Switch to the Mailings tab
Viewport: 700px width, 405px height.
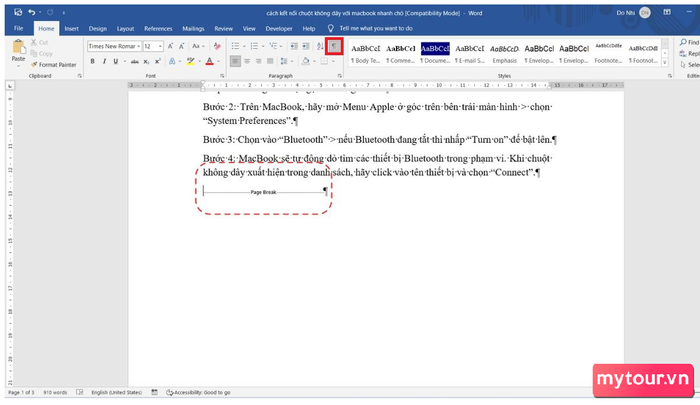pos(193,28)
